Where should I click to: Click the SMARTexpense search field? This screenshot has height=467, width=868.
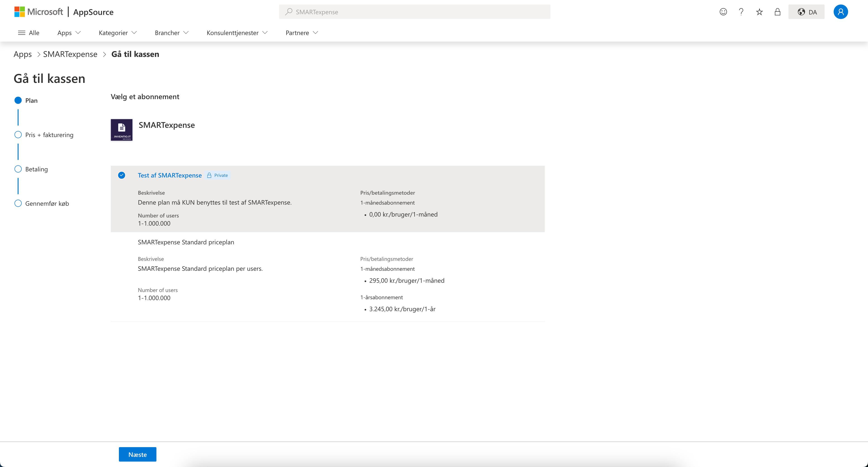[x=415, y=12]
